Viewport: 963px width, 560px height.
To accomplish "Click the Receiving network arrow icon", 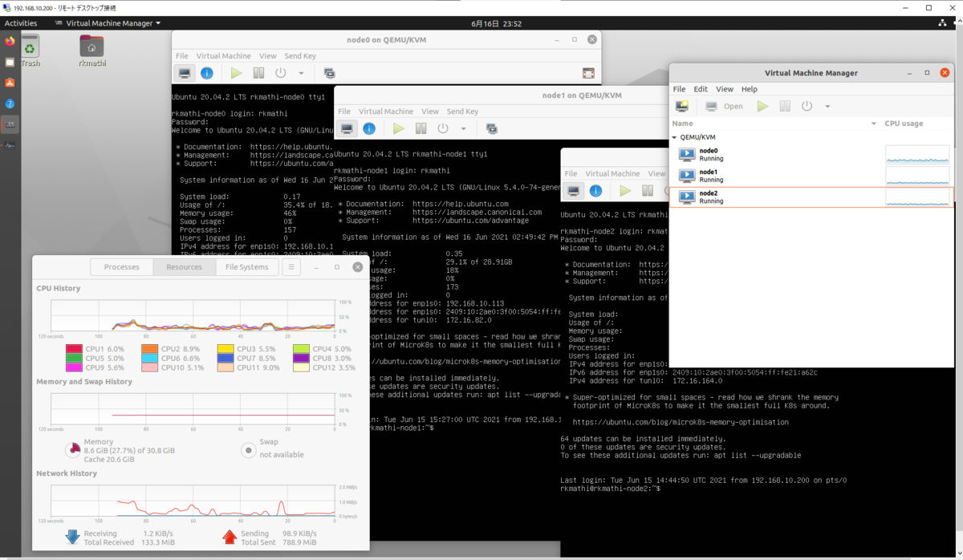I will pyautogui.click(x=72, y=537).
